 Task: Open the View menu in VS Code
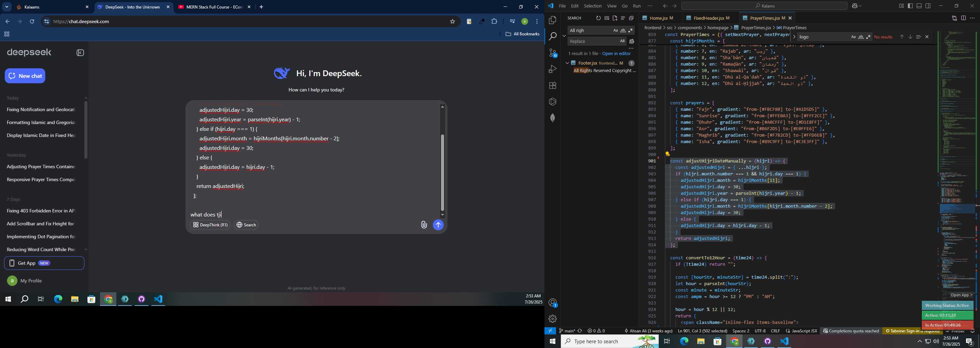point(611,6)
